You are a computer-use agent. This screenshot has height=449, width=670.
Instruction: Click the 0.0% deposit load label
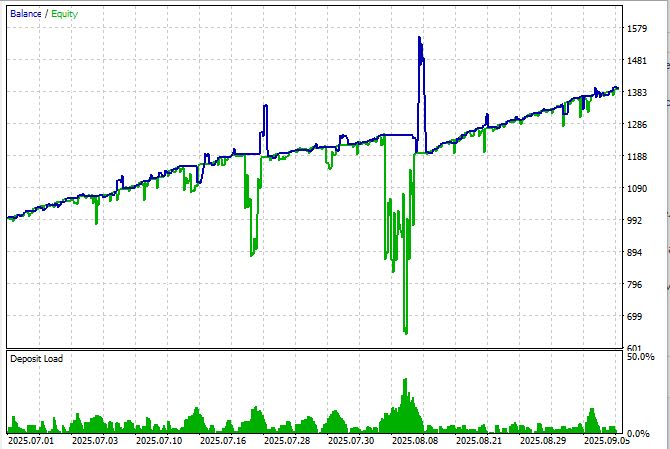point(638,434)
